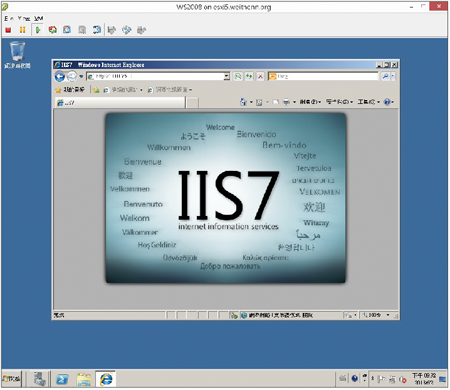
Task: Connect the CD/DVD device toolbar icon
Action: pos(126,30)
